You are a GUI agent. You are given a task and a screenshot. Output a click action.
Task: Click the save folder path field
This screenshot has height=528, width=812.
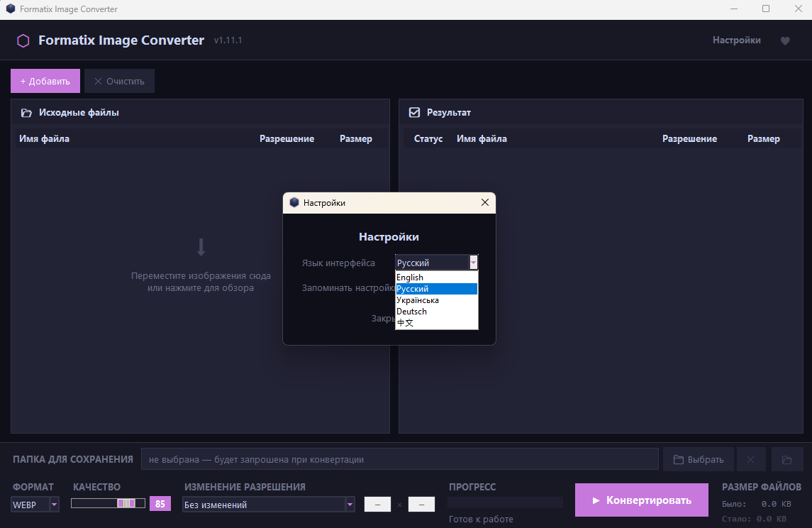pyautogui.click(x=399, y=459)
